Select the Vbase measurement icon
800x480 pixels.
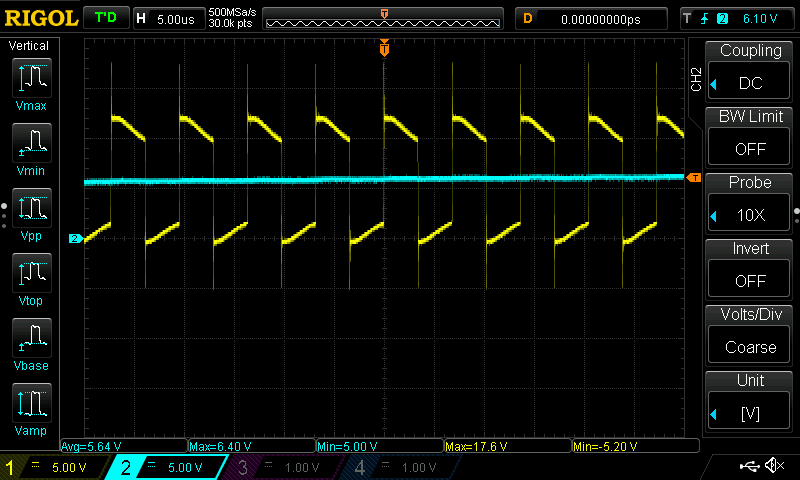pos(32,338)
